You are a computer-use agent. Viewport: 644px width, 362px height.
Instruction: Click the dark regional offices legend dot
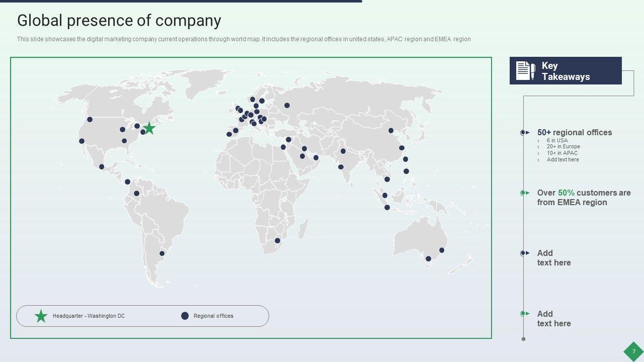click(x=185, y=316)
